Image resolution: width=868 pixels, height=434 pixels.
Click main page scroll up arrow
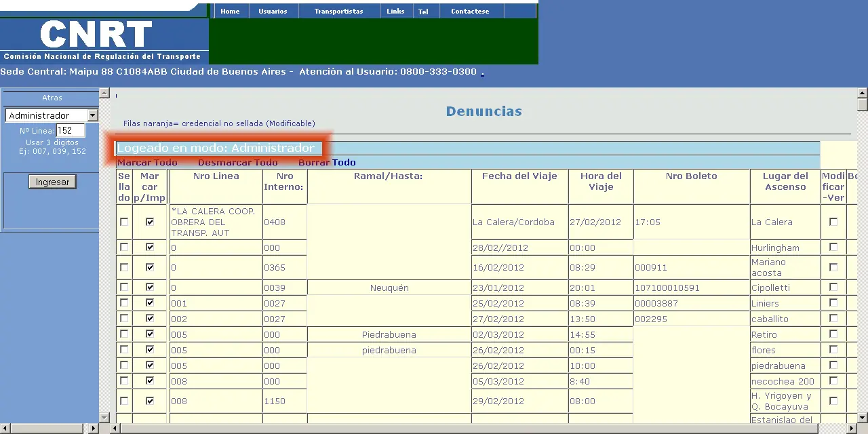click(x=863, y=93)
